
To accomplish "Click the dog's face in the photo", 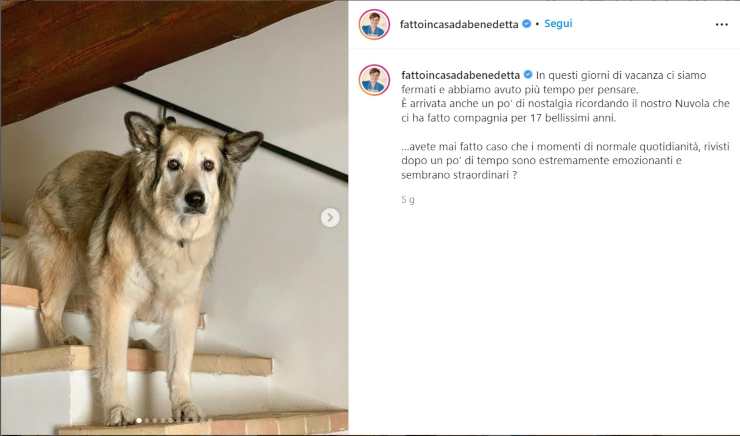I will tap(191, 182).
